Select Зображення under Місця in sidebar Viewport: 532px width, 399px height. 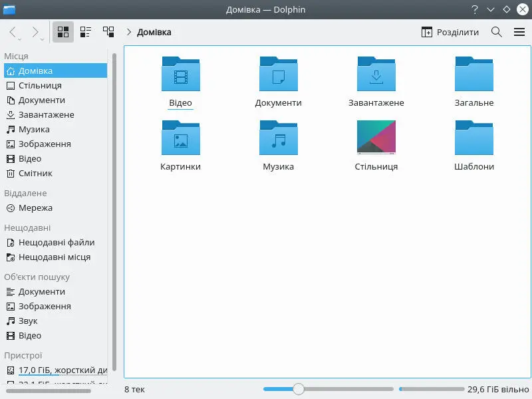click(x=56, y=144)
